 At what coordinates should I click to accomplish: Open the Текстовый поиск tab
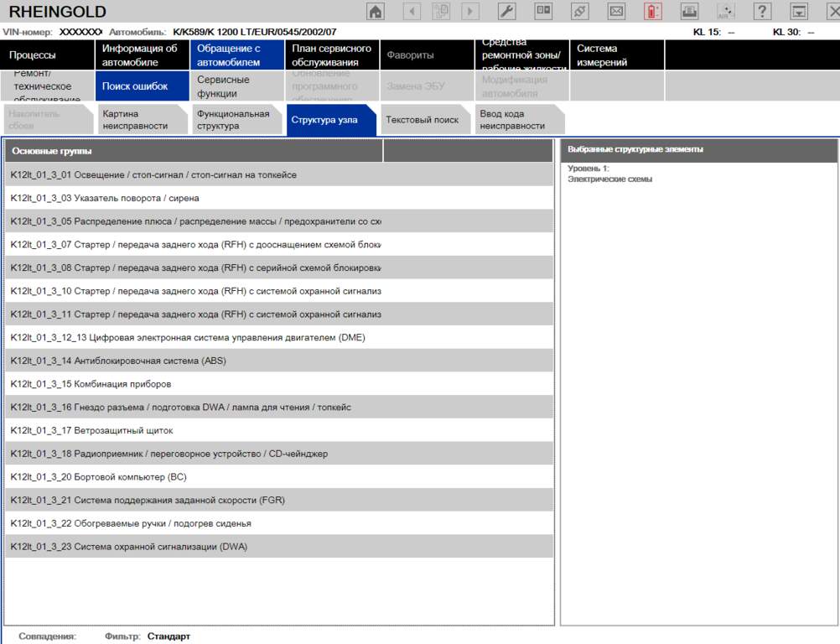(x=423, y=120)
